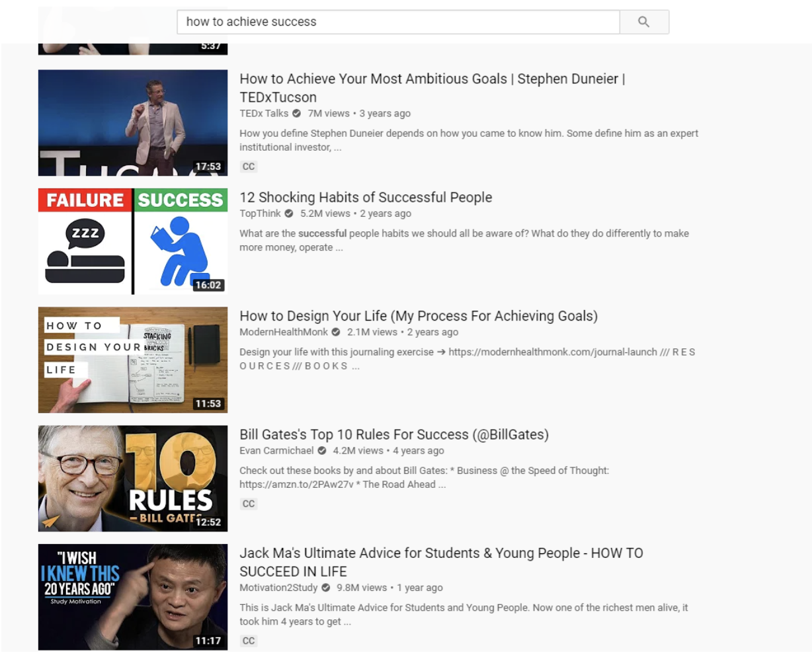Viewport: 812px width, 669px height.
Task: Click description starting What are the successful people habits
Action: pyautogui.click(x=464, y=241)
